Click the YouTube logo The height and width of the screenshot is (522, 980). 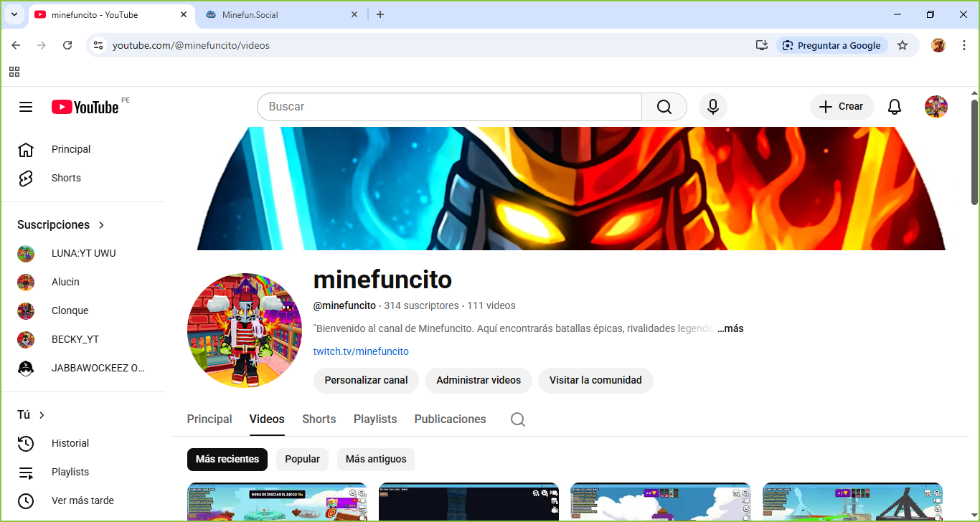[85, 107]
